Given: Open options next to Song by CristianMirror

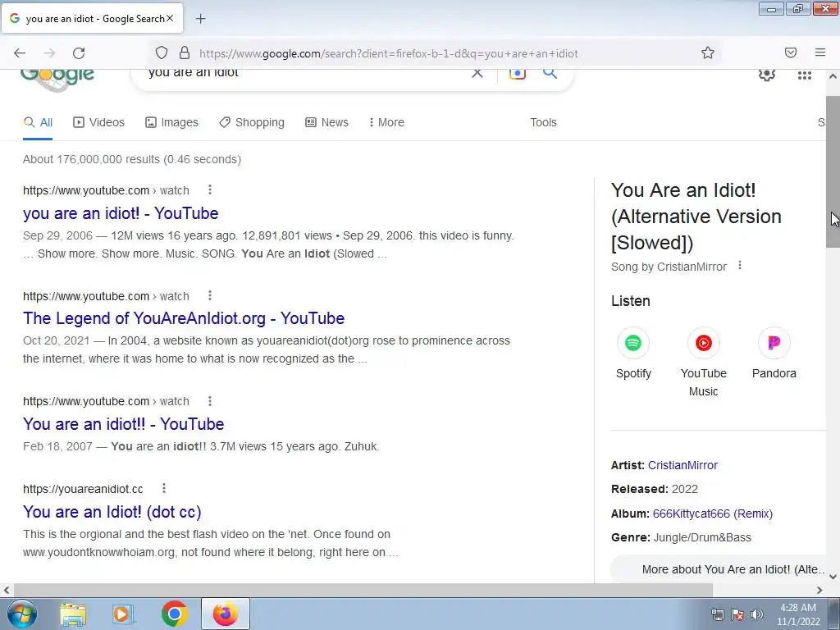Looking at the screenshot, I should click(x=740, y=265).
